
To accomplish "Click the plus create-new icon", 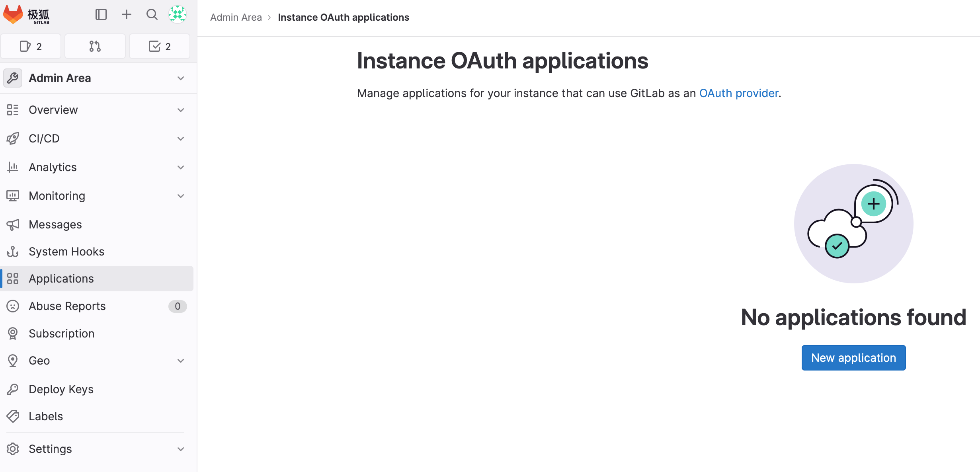I will point(126,15).
